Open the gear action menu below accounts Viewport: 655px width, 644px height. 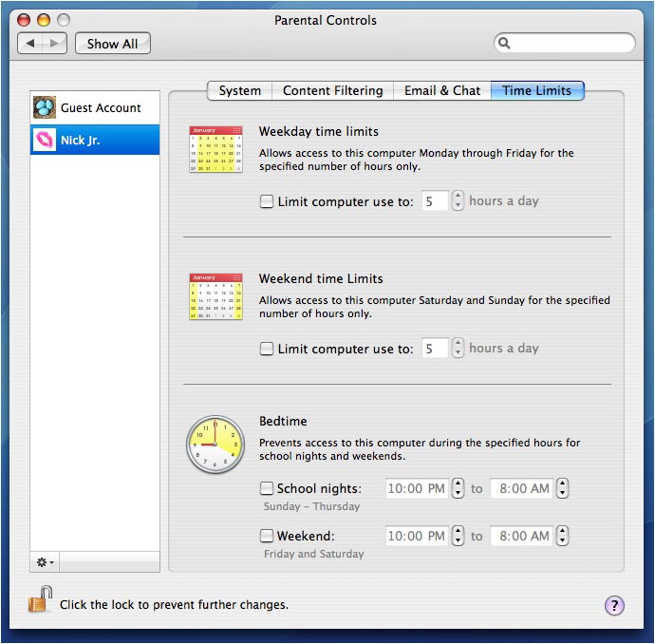45,563
